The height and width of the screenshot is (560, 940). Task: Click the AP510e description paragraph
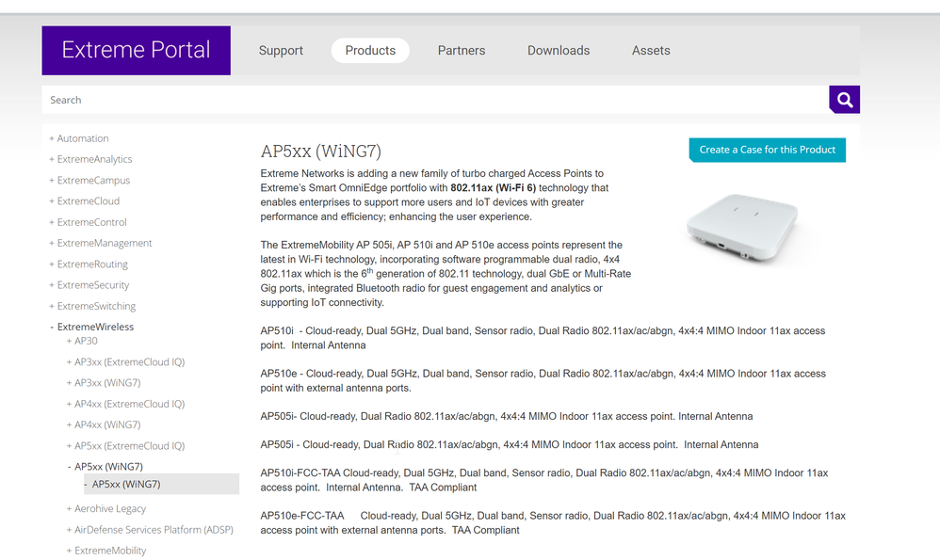[x=543, y=381]
